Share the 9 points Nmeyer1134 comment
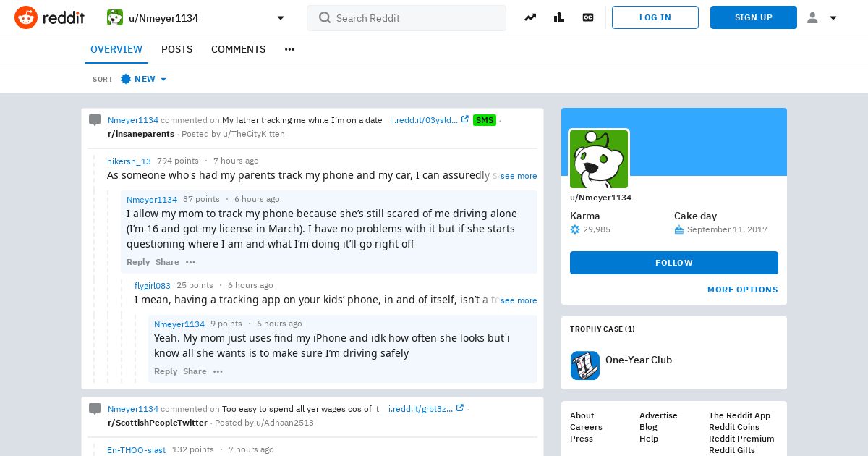 [x=195, y=371]
